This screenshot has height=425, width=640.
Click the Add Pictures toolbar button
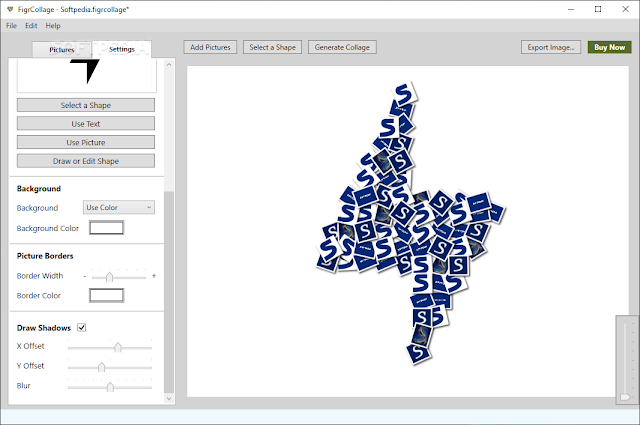coord(210,47)
